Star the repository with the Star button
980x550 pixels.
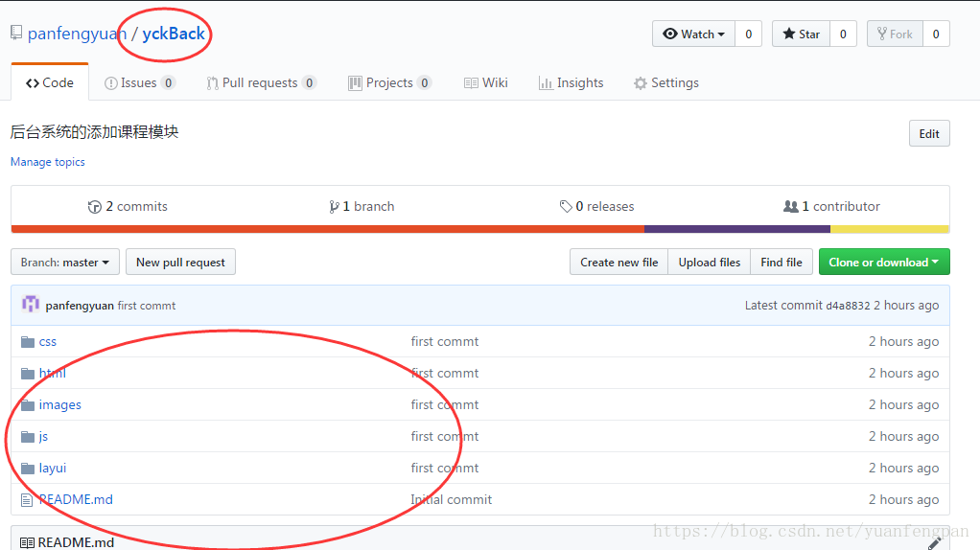[x=802, y=34]
